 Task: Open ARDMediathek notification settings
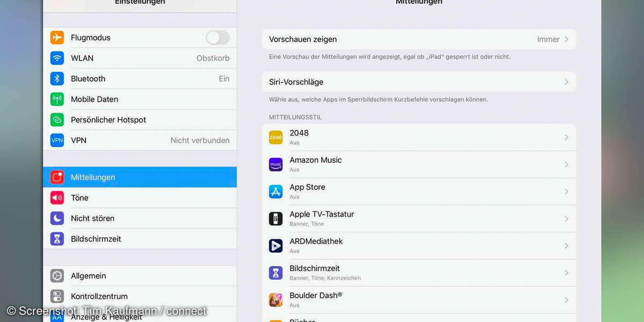point(419,246)
